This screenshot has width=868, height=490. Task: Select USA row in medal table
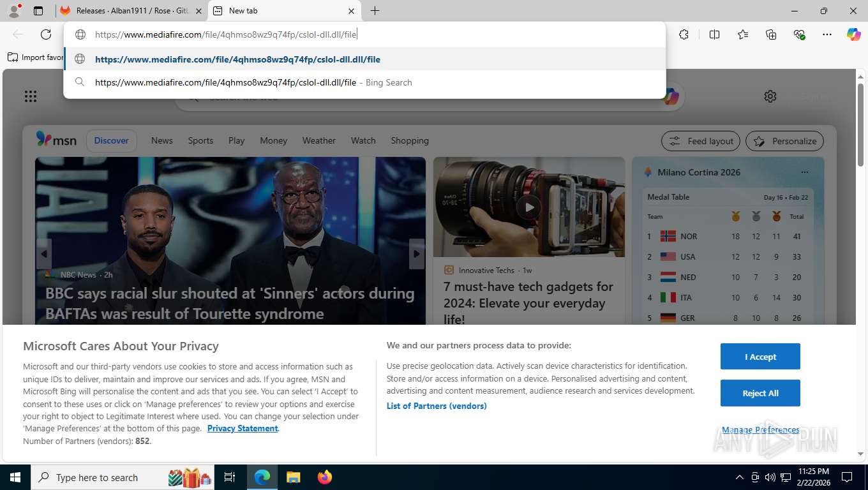pyautogui.click(x=728, y=256)
